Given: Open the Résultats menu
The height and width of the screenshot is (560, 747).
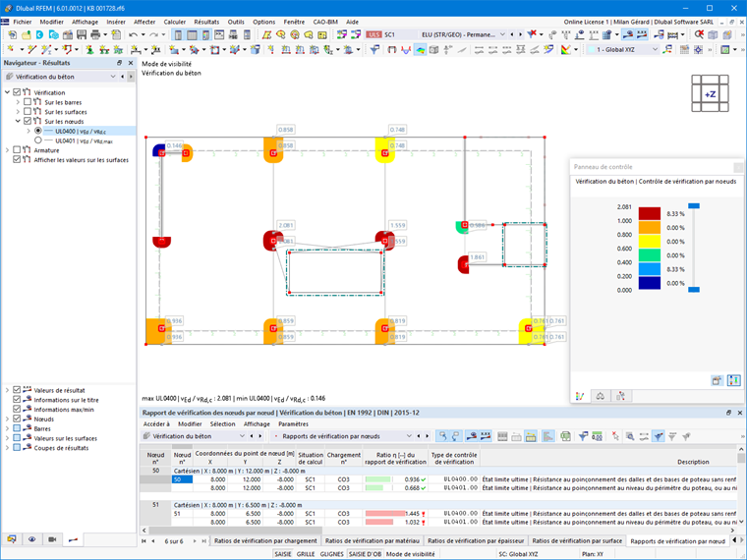Looking at the screenshot, I should [206, 22].
